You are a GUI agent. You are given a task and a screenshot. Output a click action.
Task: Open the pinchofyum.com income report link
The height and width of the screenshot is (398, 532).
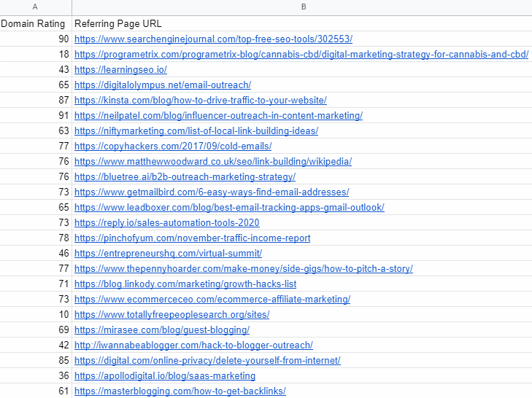click(x=193, y=238)
